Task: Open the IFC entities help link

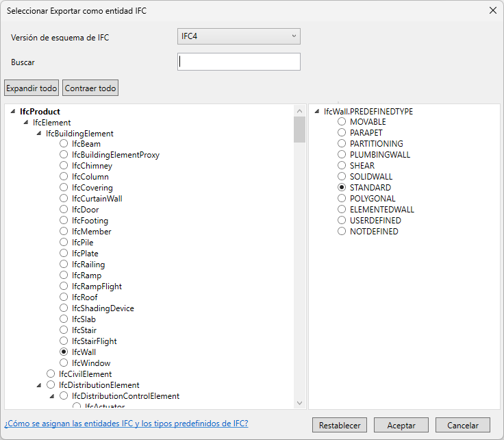Action: (x=127, y=424)
